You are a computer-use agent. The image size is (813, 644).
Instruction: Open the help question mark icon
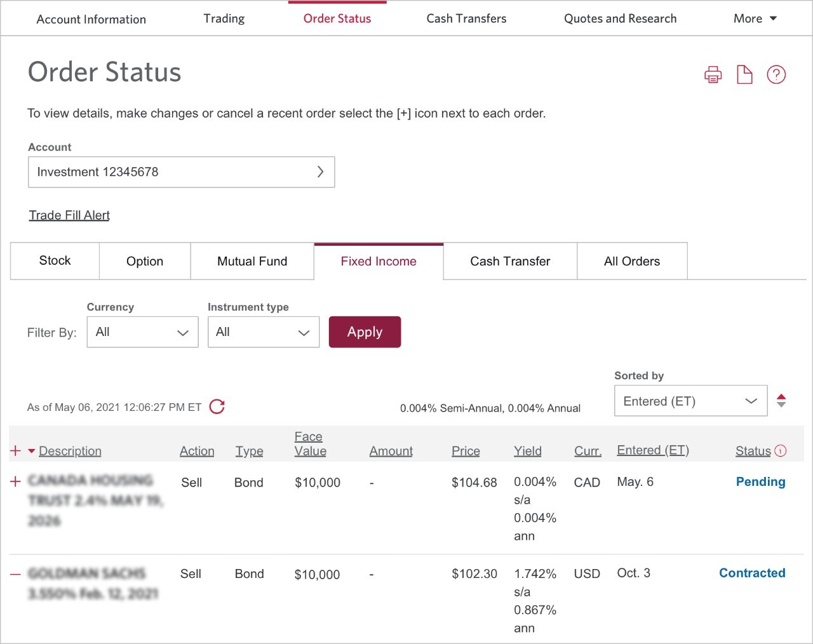[x=776, y=74]
